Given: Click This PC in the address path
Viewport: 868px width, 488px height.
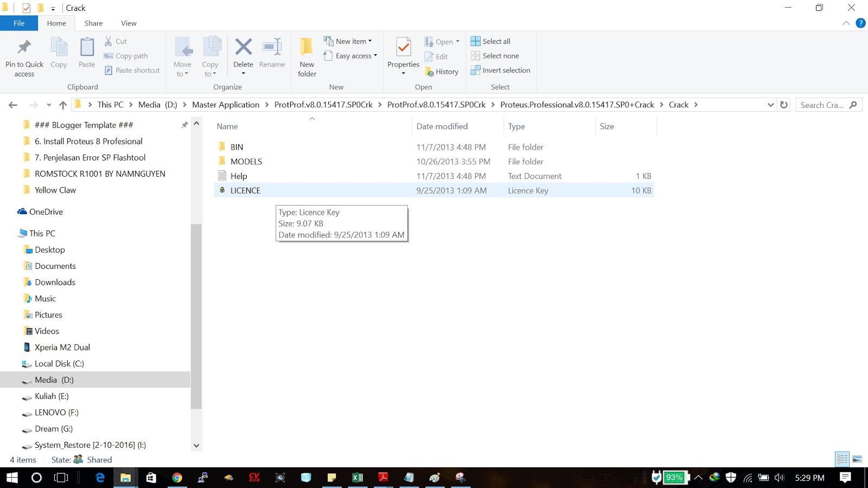Looking at the screenshot, I should [x=111, y=105].
